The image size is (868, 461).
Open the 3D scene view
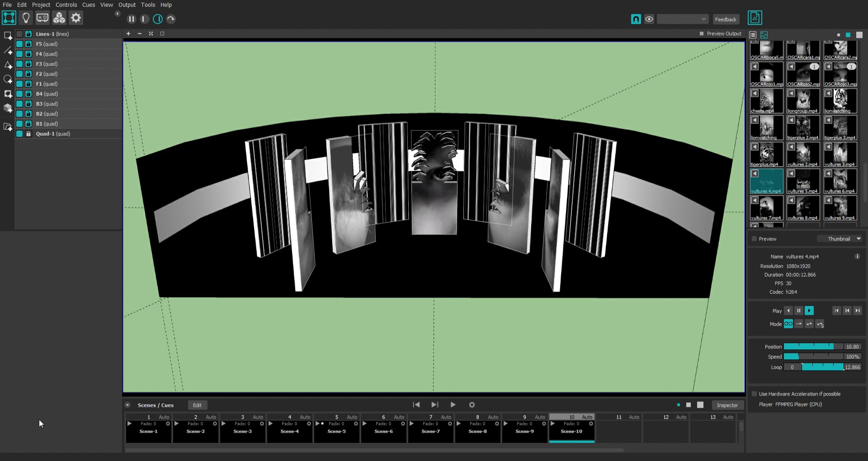click(59, 18)
